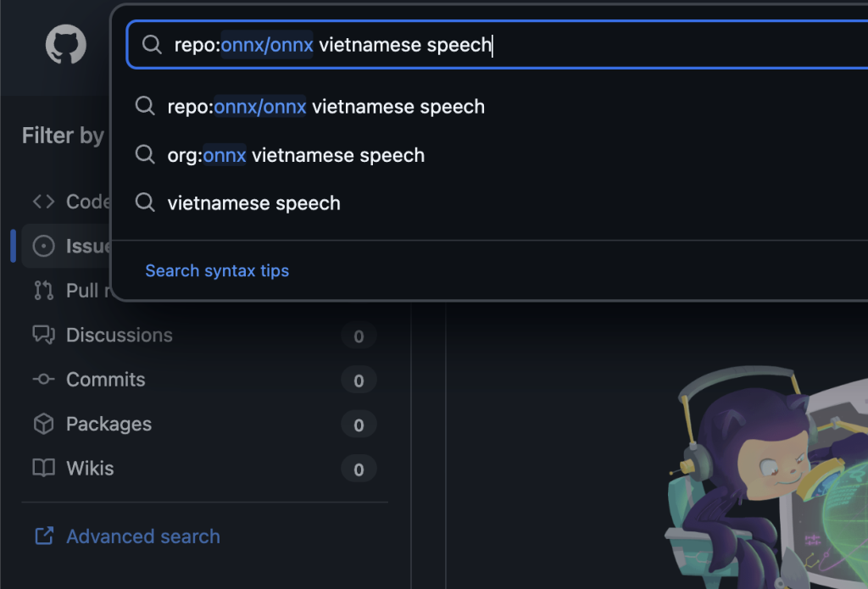868x589 pixels.
Task: Filter results by Discussions
Action: point(120,335)
